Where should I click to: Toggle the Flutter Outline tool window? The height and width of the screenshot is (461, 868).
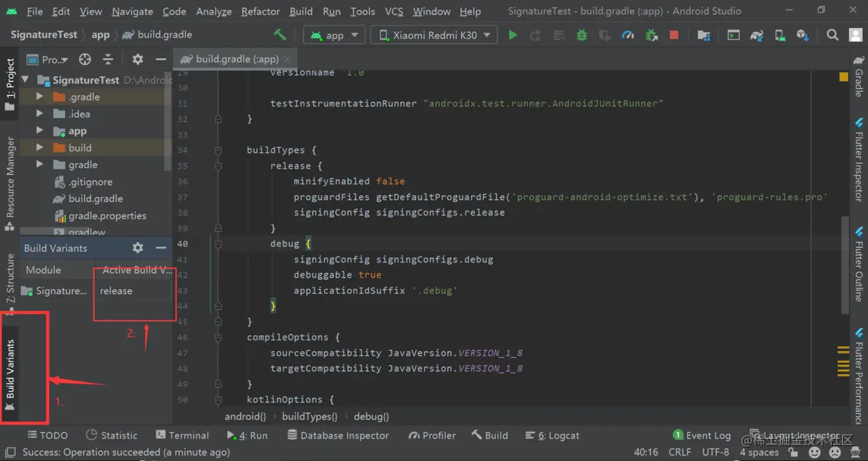(859, 264)
